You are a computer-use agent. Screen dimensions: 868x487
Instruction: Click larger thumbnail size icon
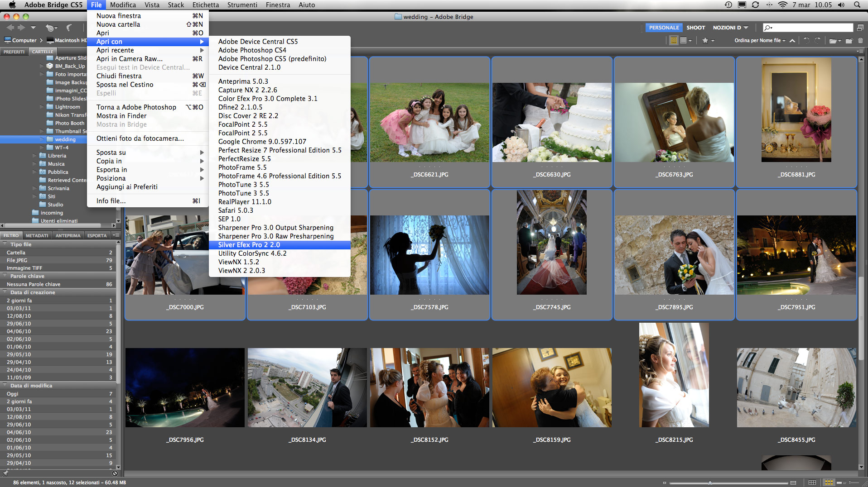(793, 482)
